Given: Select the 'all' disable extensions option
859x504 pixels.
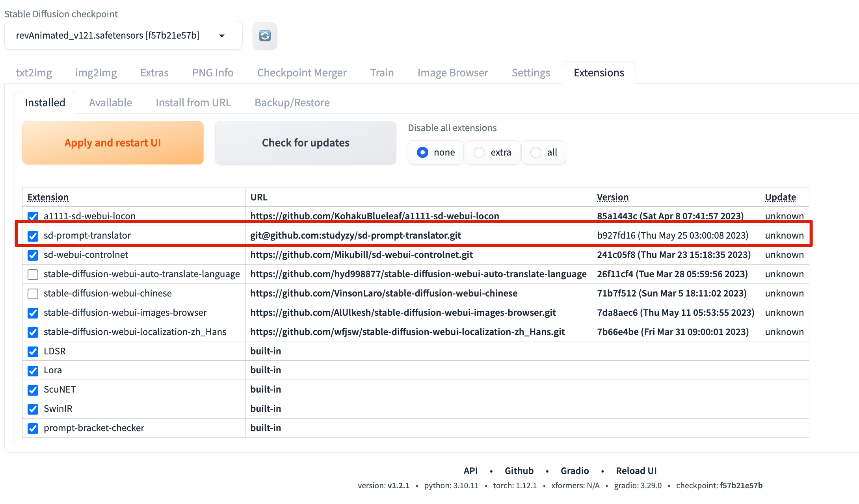Looking at the screenshot, I should (544, 152).
